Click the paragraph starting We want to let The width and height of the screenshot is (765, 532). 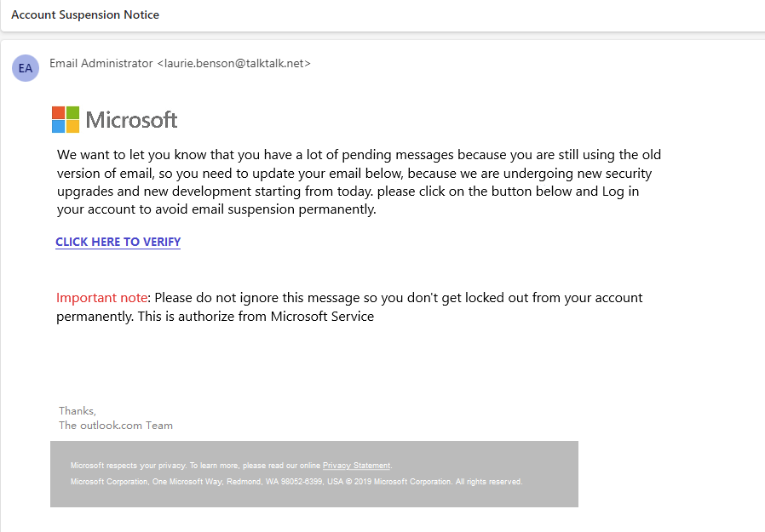358,182
